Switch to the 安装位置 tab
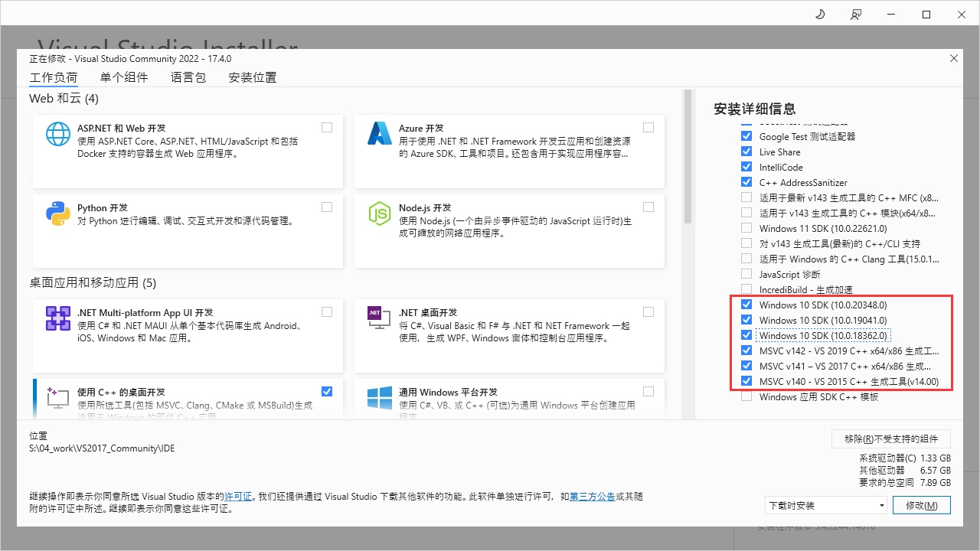The height and width of the screenshot is (551, 980). point(253,77)
